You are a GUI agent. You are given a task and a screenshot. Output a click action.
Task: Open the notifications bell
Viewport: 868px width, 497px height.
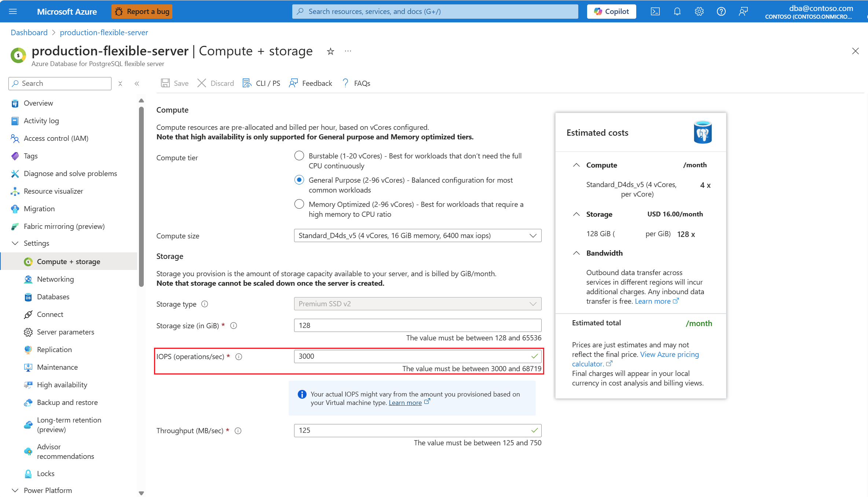[677, 11]
